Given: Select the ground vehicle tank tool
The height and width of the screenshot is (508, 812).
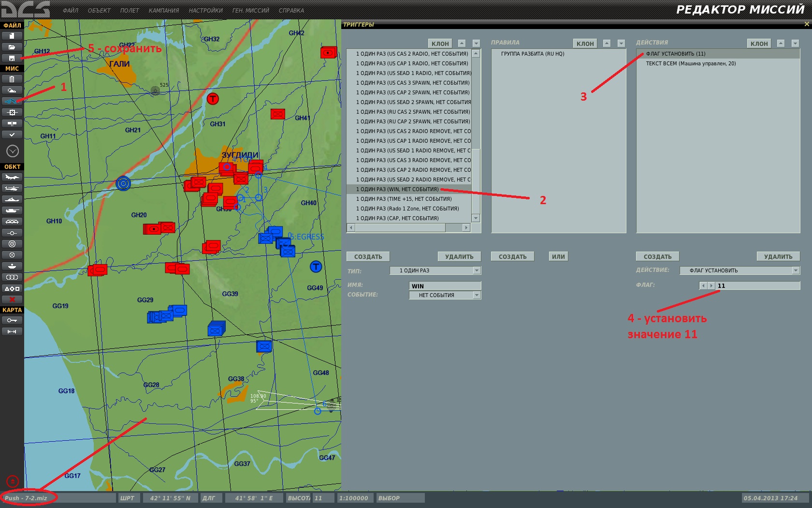Looking at the screenshot, I should tap(12, 210).
